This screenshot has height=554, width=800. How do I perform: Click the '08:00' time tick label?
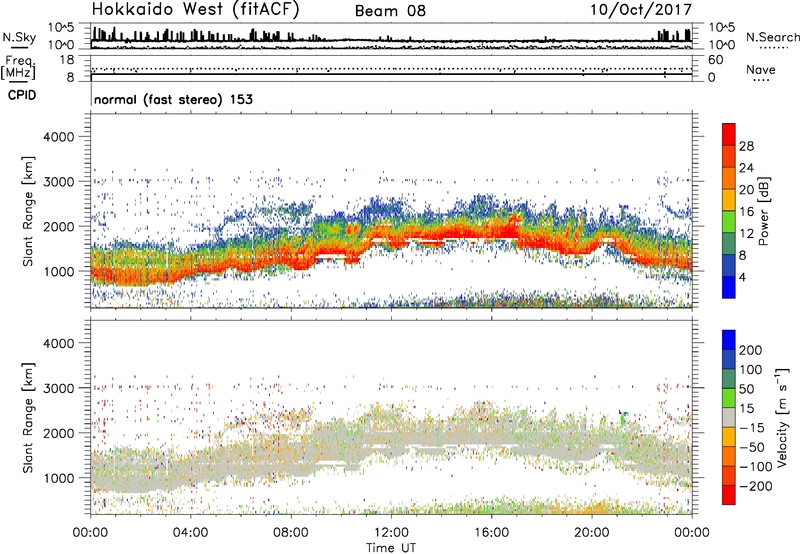[x=291, y=533]
